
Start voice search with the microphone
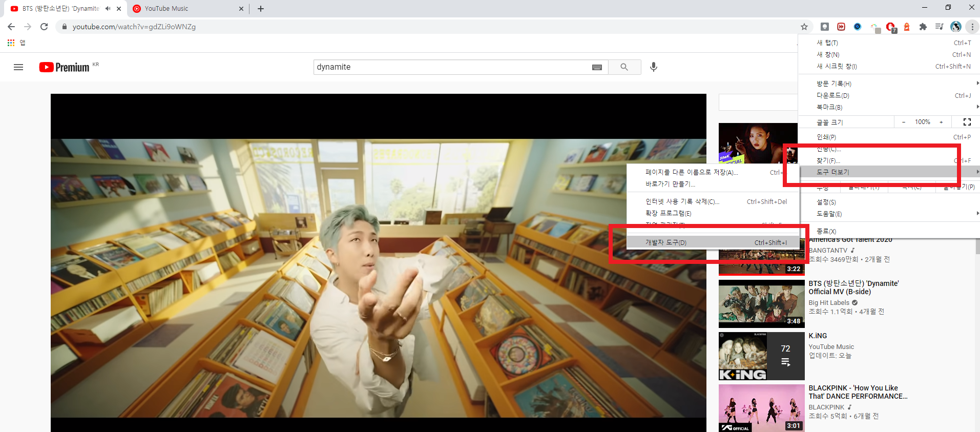click(x=654, y=67)
